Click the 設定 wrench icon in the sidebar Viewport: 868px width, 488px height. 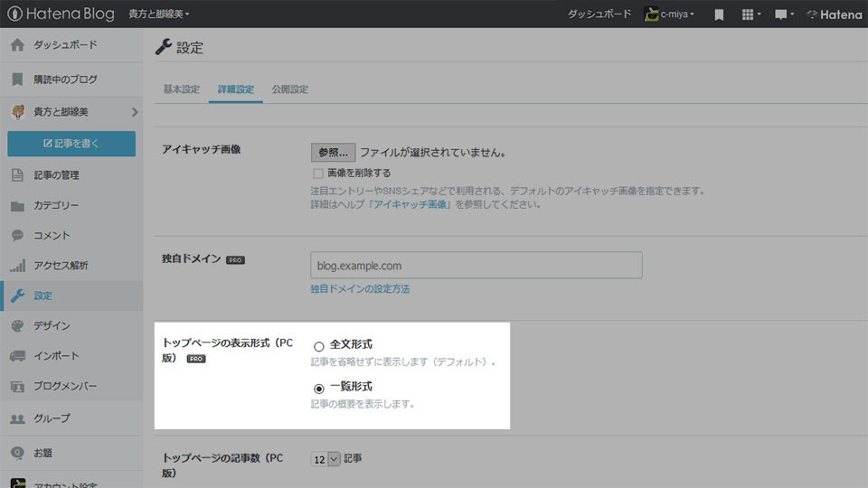(x=18, y=296)
